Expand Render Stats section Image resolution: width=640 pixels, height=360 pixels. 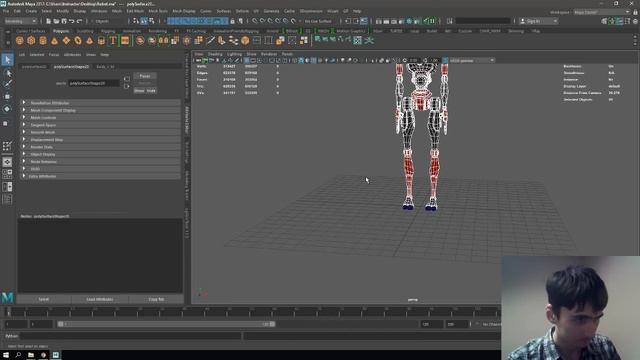(x=100, y=147)
